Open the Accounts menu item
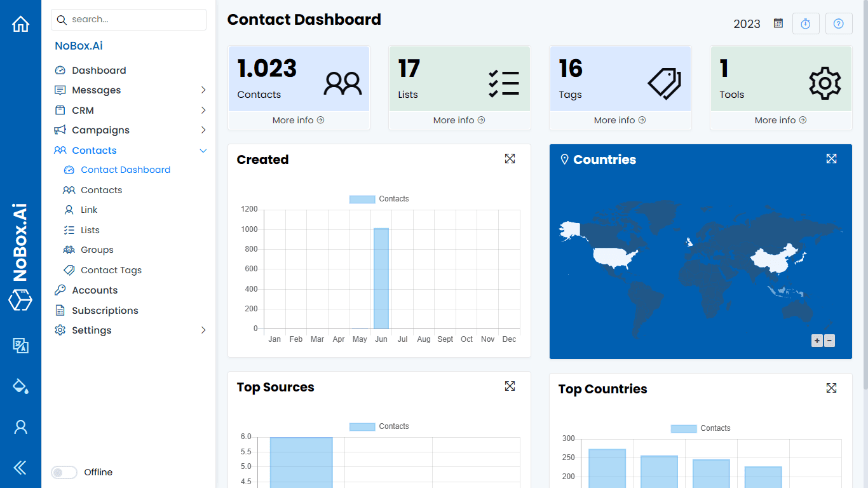This screenshot has height=488, width=868. click(93, 290)
